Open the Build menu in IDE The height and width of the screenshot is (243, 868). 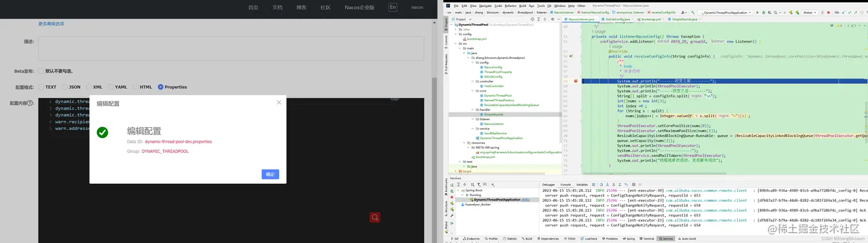(x=524, y=6)
